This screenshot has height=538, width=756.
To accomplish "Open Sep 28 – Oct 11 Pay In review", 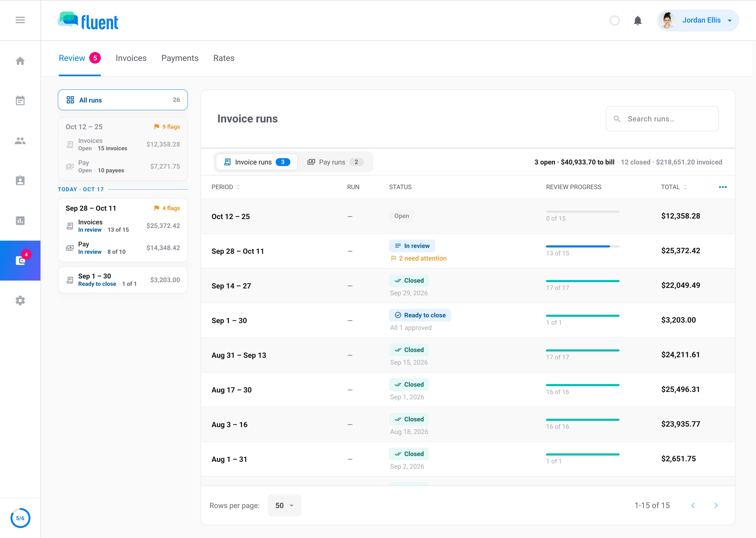I will (123, 248).
